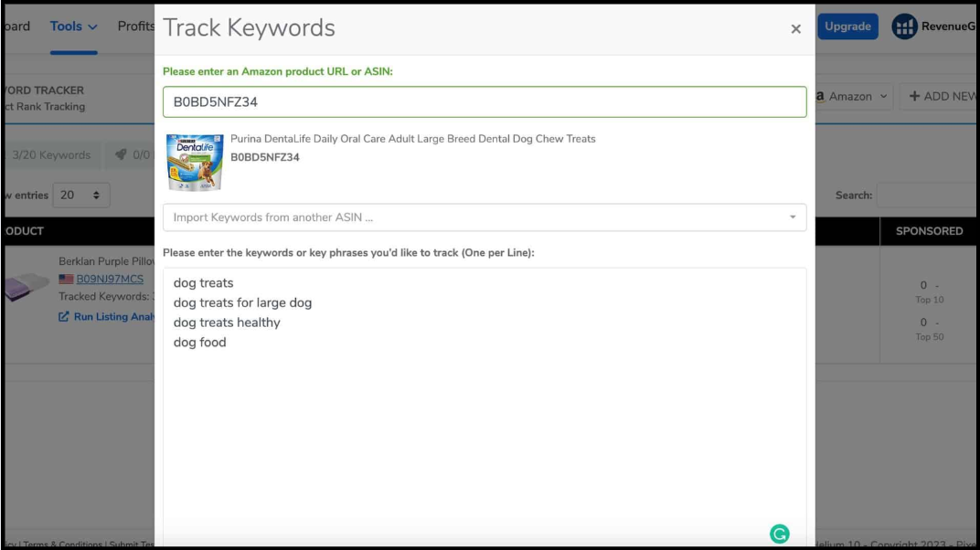Viewport: 980px width, 550px height.
Task: Click the US flag icon beside B09NJ97MCS
Action: coord(66,280)
